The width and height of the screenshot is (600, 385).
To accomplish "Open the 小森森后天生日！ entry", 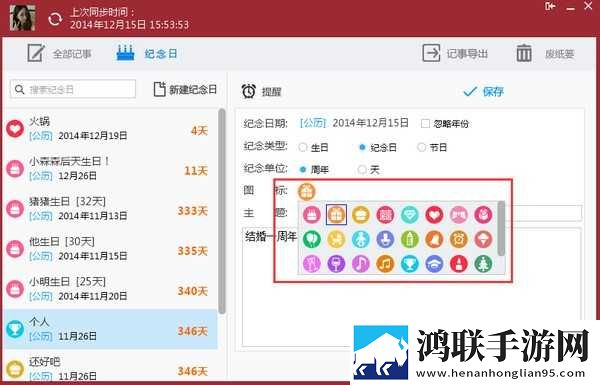I will click(x=110, y=168).
